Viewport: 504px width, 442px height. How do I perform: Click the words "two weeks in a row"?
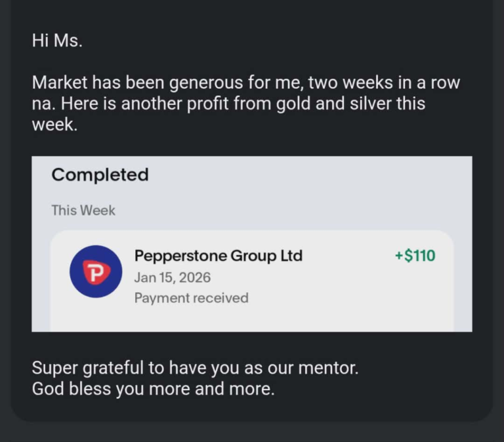(x=384, y=83)
